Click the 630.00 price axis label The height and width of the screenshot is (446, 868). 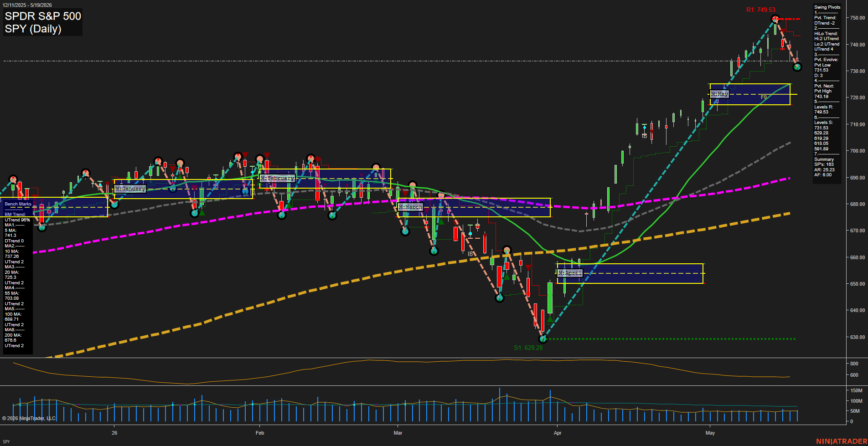858,337
